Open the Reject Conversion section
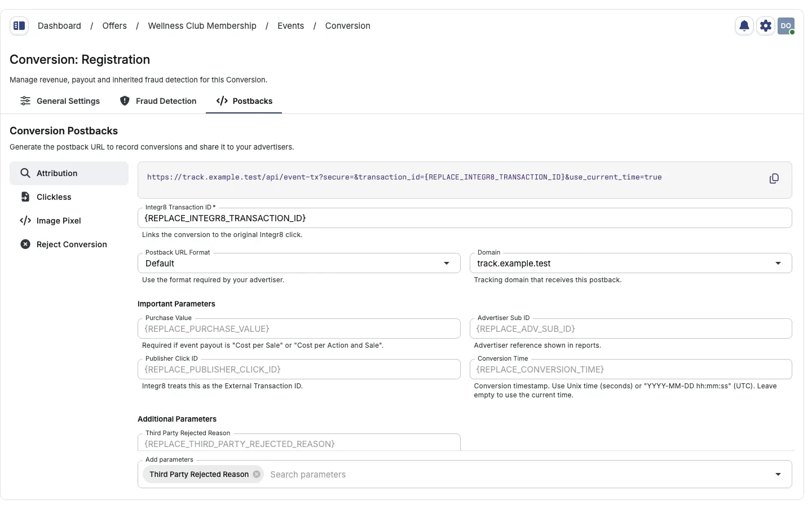This screenshot has width=812, height=508. tap(69, 244)
